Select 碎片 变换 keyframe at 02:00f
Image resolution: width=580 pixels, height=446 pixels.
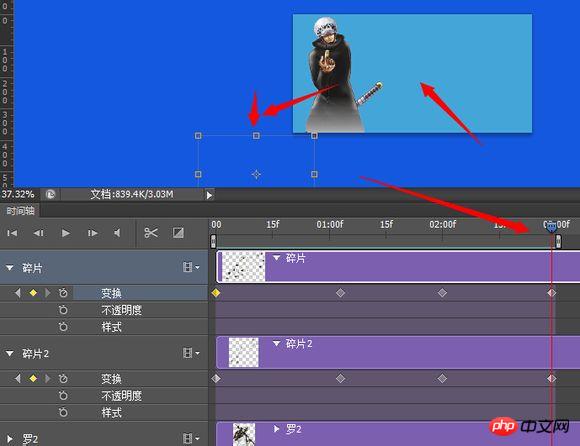(442, 293)
